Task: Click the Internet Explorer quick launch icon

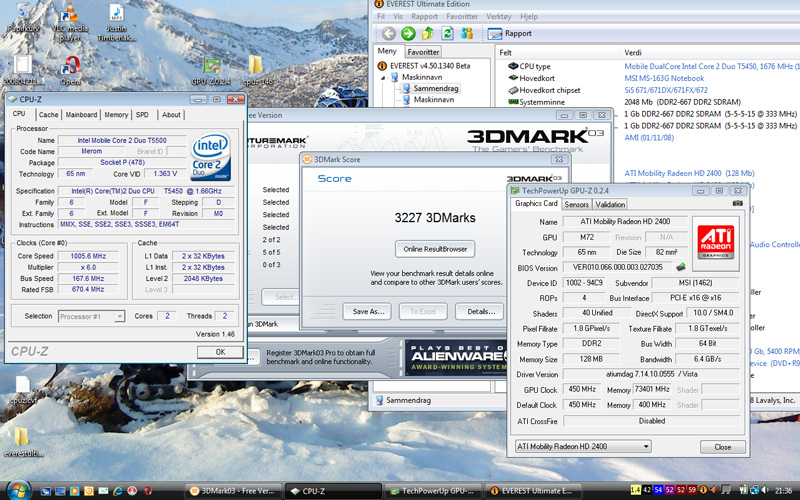Action: pyautogui.click(x=117, y=491)
